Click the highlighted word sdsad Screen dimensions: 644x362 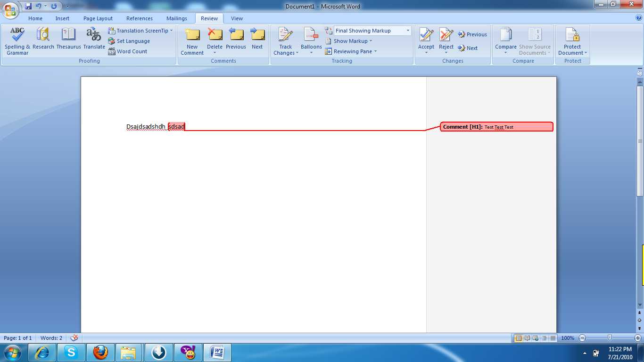pyautogui.click(x=176, y=127)
